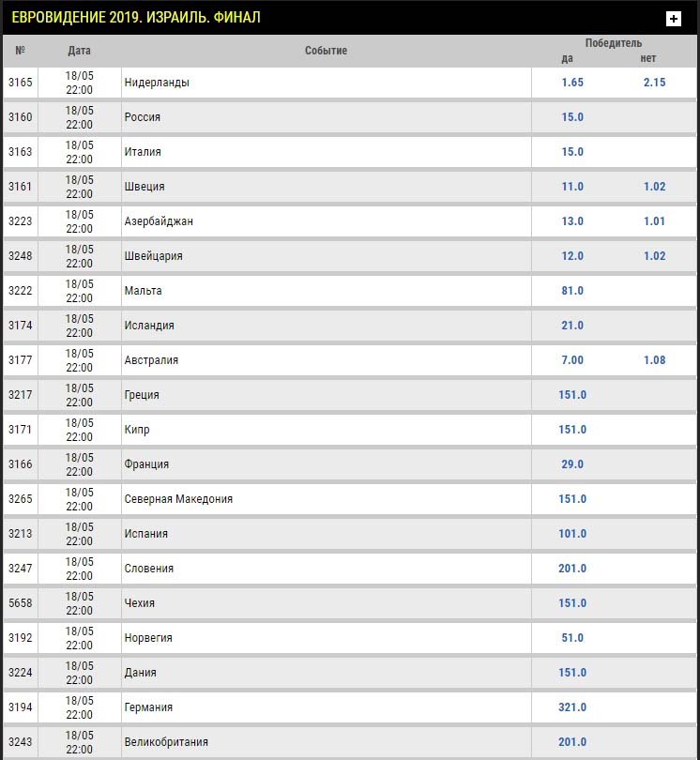
Task: Pick Норвегия winner odds 51.0
Action: click(x=572, y=638)
